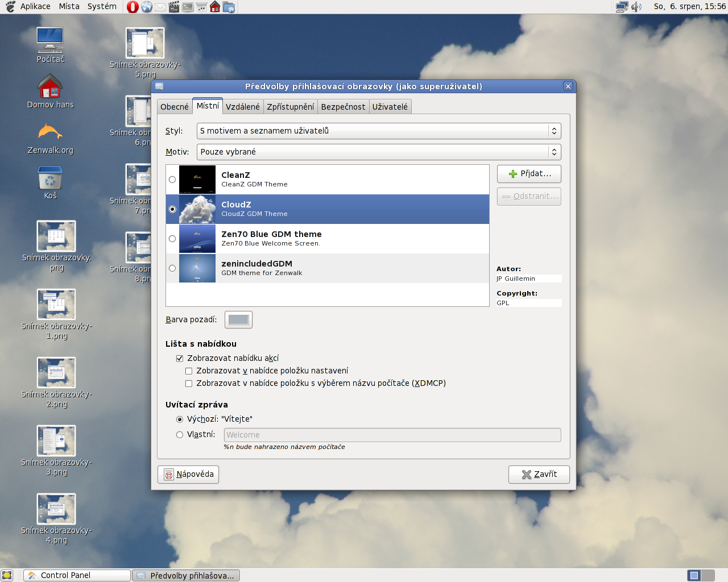Click Přidat... add theme button
Viewport: 728px width, 582px height.
pos(529,174)
